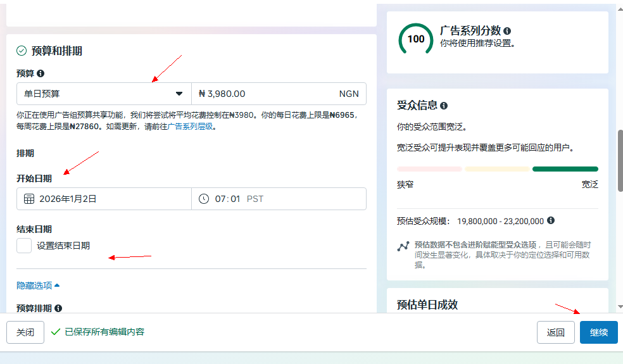
Task: Click the campaign score 100 circle
Action: point(416,39)
